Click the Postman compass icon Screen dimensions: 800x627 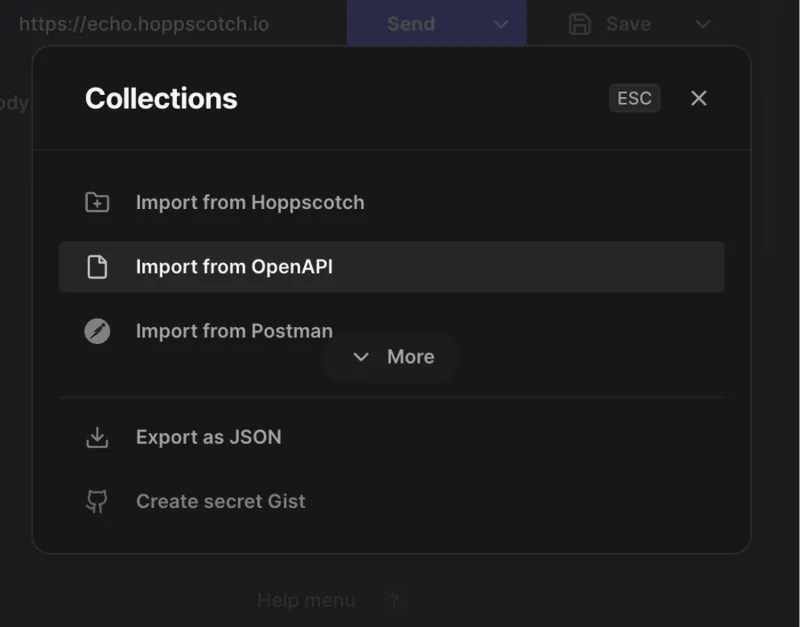[x=96, y=331]
